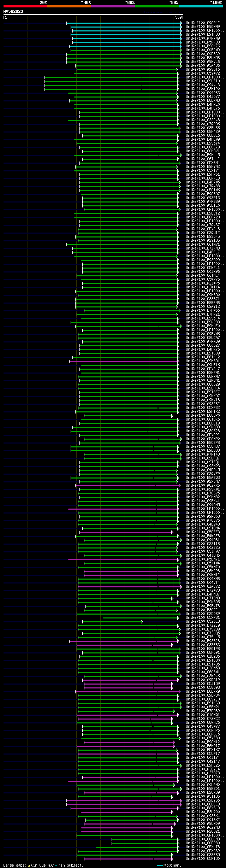Click the green ~80% legend color bar
The width and height of the screenshot is (226, 868).
point(157,6)
